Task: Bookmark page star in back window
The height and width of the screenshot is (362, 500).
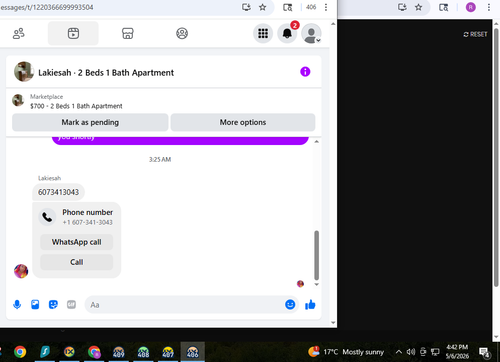Action: click(x=419, y=7)
